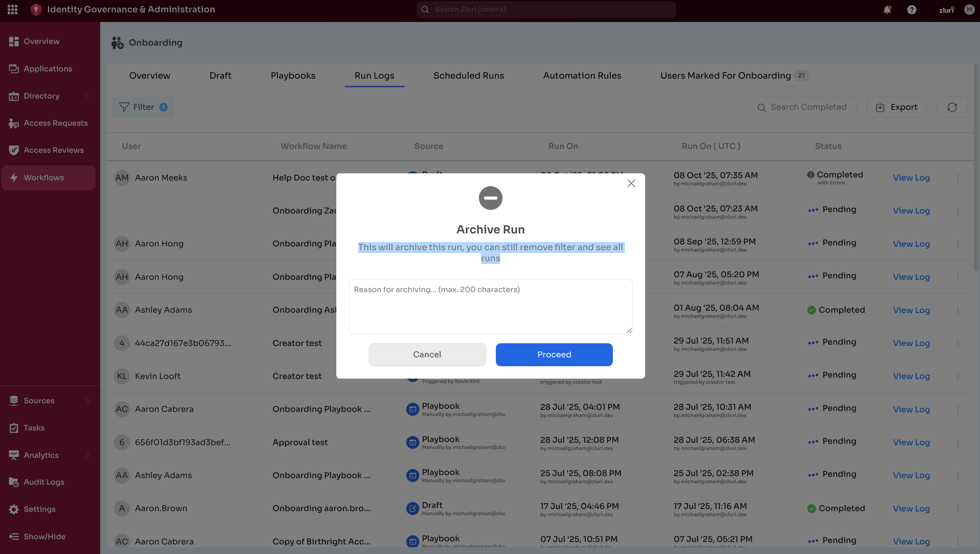
Task: Open the Filter dropdown
Action: pos(143,107)
